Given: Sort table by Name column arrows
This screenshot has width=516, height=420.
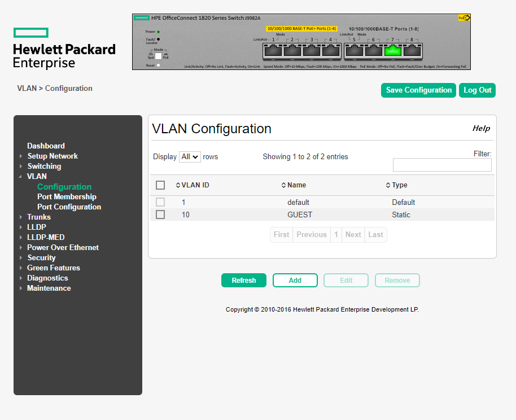Looking at the screenshot, I should 283,185.
